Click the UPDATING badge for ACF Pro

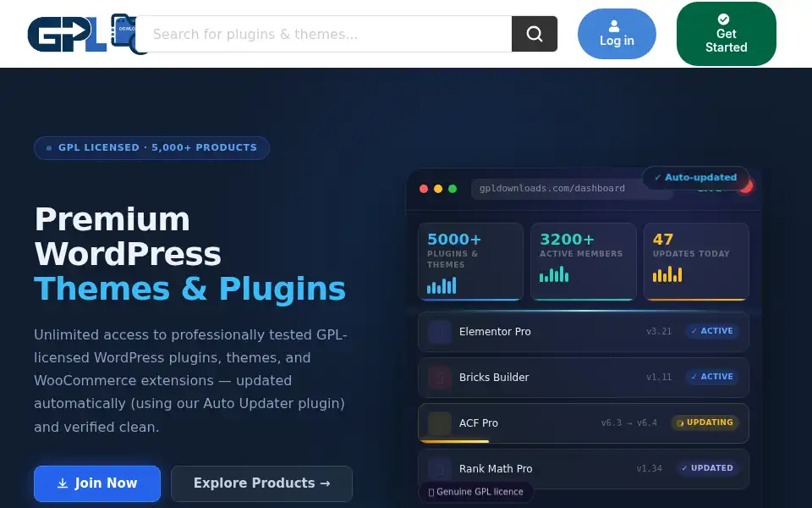(705, 422)
